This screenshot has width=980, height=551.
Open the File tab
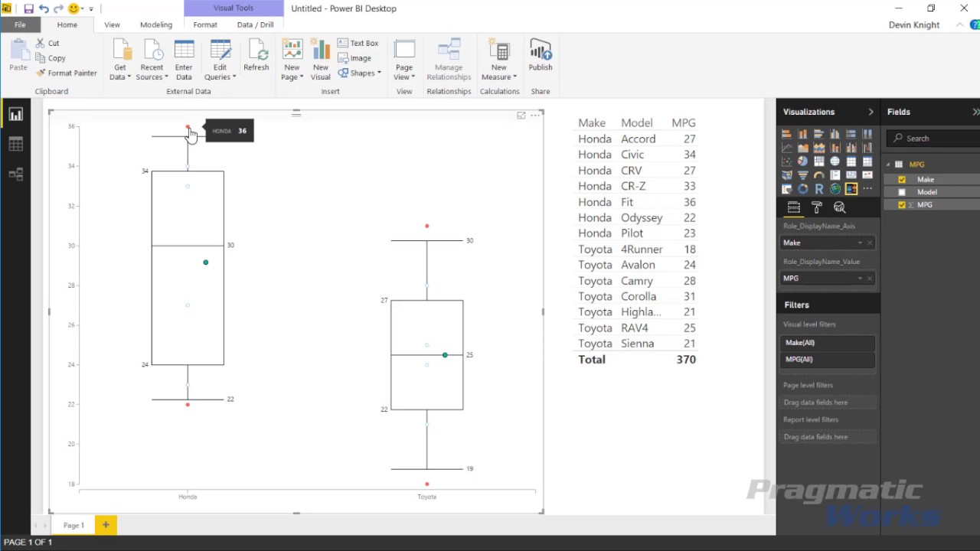[x=20, y=24]
